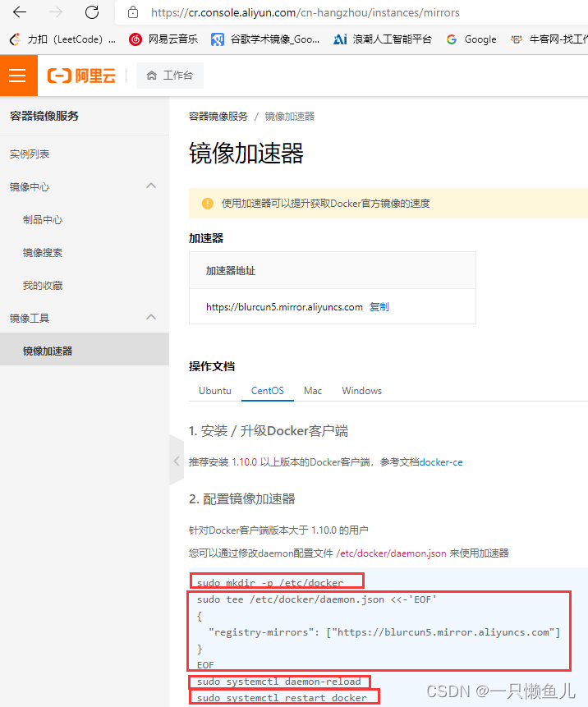Click the 加速器地址 table header
Viewport: 588px width, 707px height.
point(231,271)
